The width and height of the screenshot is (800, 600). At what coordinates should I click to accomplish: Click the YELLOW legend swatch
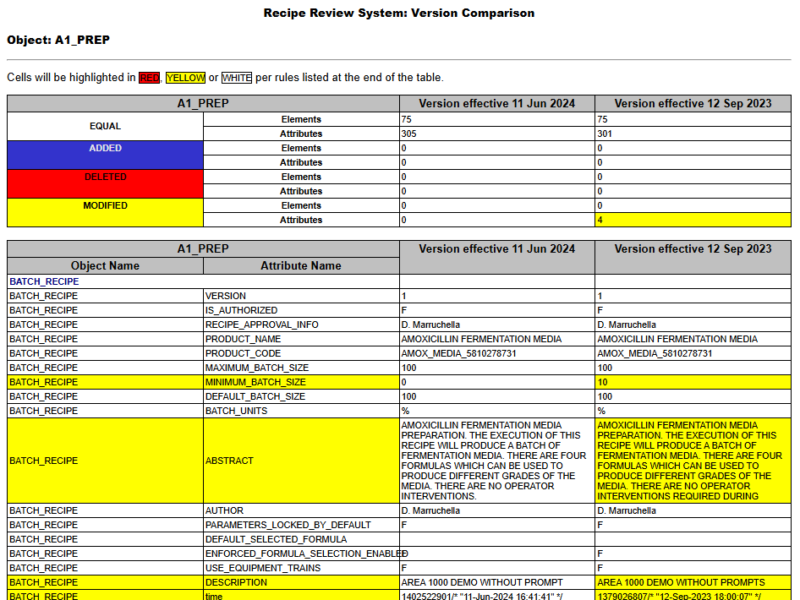click(186, 78)
